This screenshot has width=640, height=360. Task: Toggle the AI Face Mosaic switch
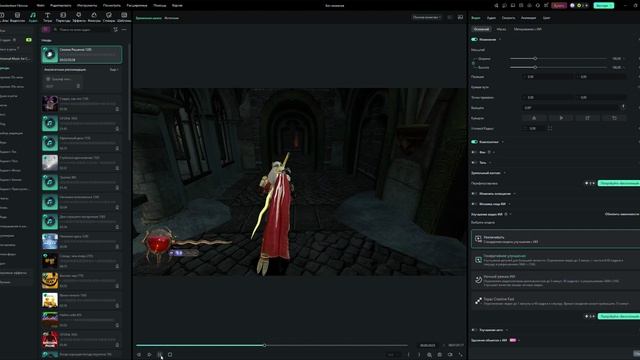tap(474, 204)
